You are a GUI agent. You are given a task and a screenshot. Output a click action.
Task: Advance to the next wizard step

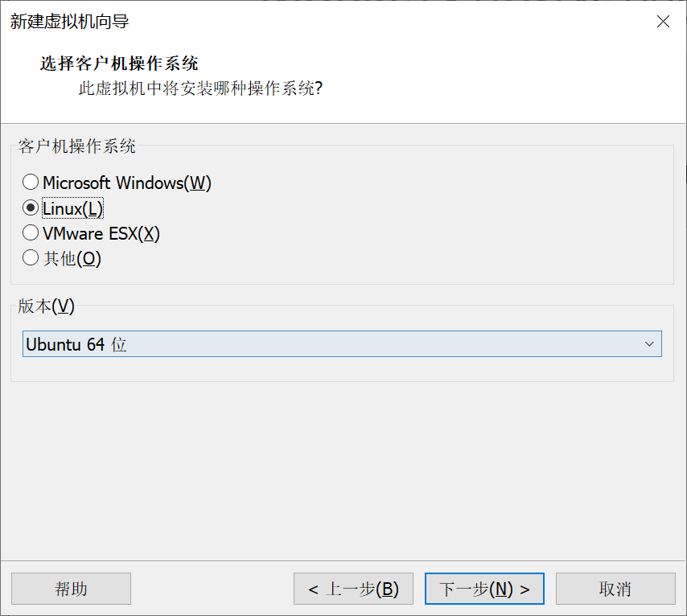[x=484, y=588]
